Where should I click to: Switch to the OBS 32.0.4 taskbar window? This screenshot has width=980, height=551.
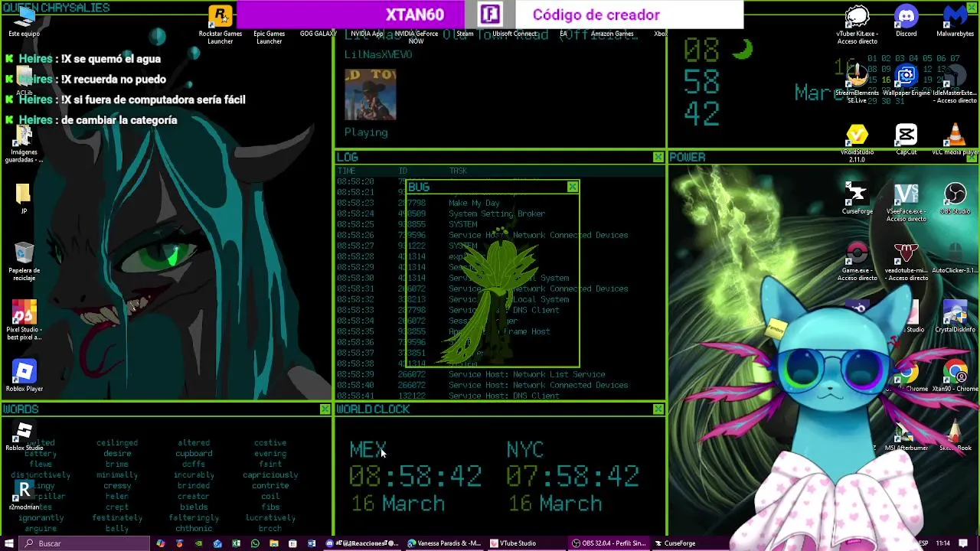(609, 543)
